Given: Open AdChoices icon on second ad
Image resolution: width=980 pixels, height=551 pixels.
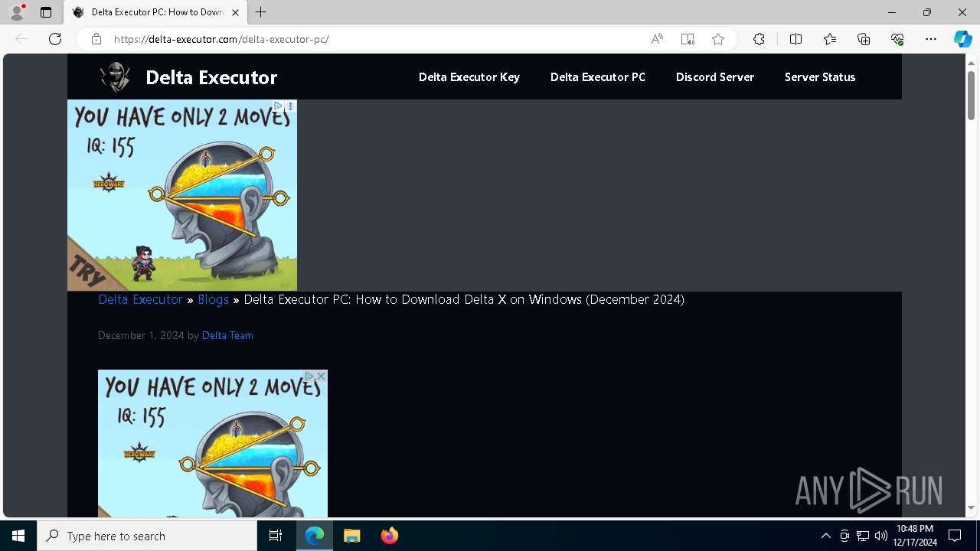Looking at the screenshot, I should tap(309, 376).
